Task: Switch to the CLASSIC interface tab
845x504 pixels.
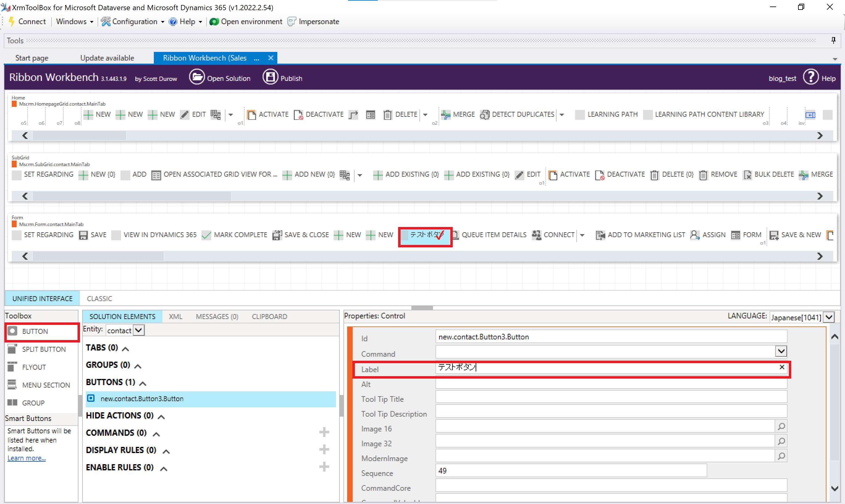Action: click(x=99, y=299)
